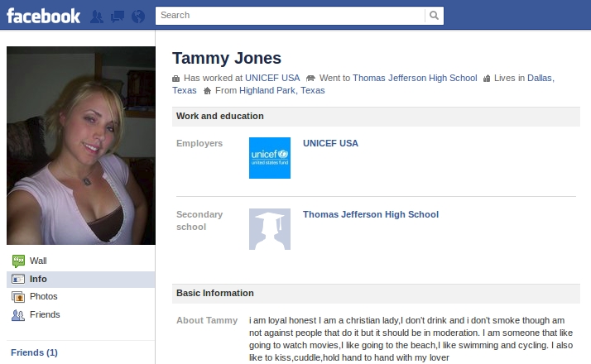The width and height of the screenshot is (591, 364).
Task: Click the Info card icon
Action: pos(18,280)
